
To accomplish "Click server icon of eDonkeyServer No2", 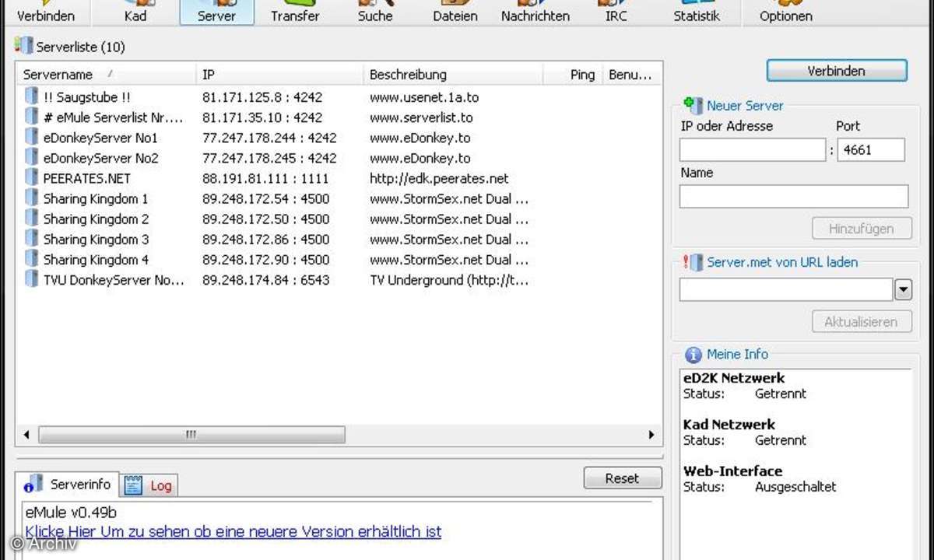I will pyautogui.click(x=31, y=158).
